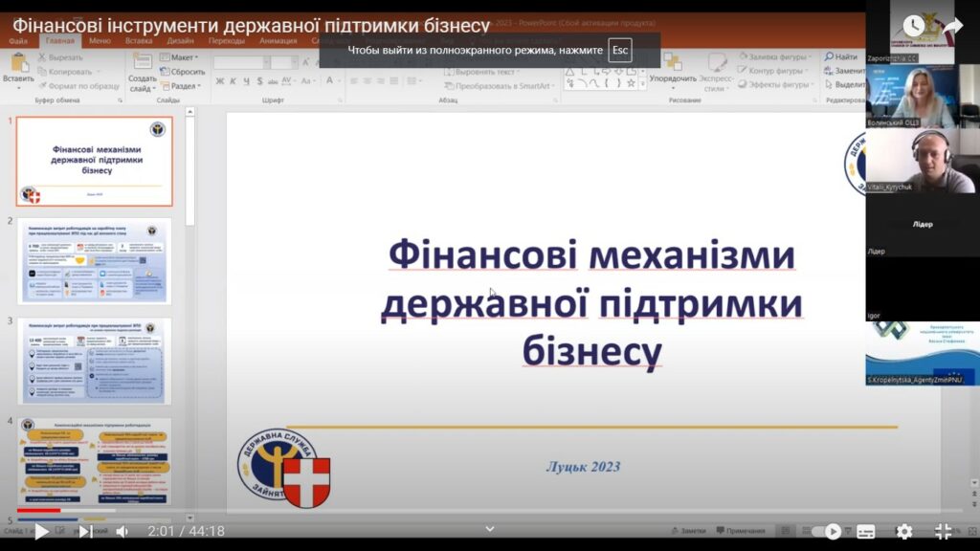Viewport: 980px width, 551px height.
Task: Expand the shapes gallery more arrow
Action: (x=643, y=84)
